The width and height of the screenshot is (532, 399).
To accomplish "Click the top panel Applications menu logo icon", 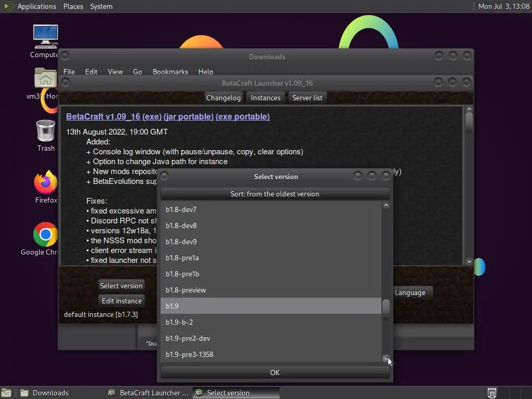I will coord(8,6).
